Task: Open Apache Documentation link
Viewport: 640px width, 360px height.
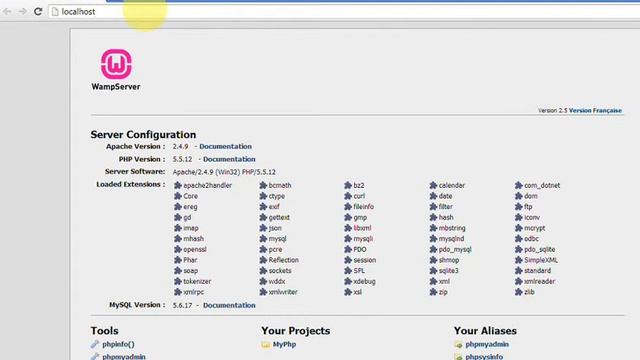Action: pyautogui.click(x=225, y=147)
